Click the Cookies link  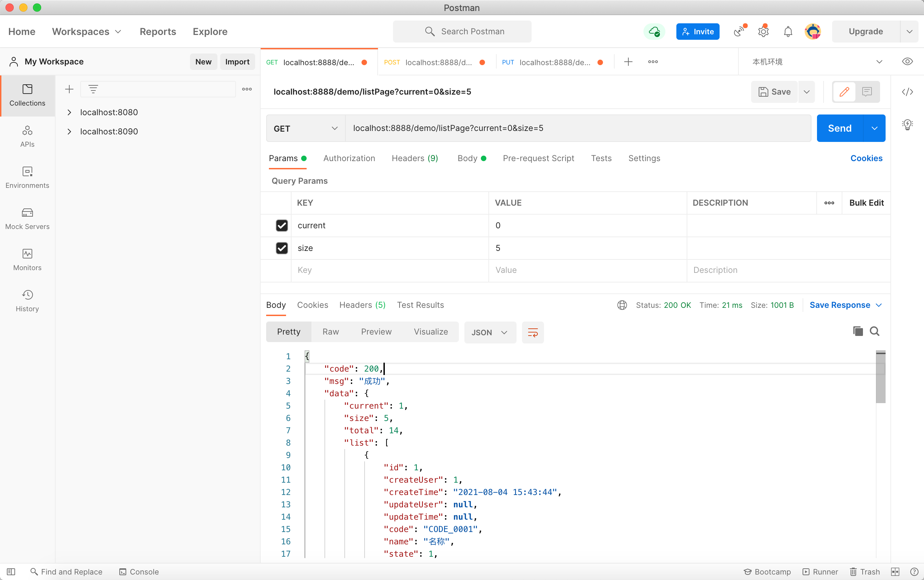pos(866,158)
